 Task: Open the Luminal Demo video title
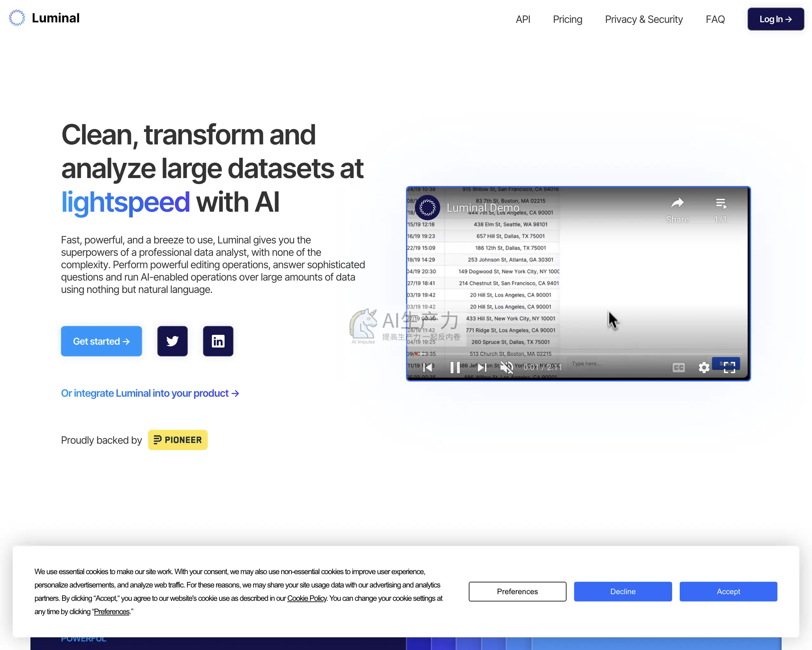(x=483, y=208)
